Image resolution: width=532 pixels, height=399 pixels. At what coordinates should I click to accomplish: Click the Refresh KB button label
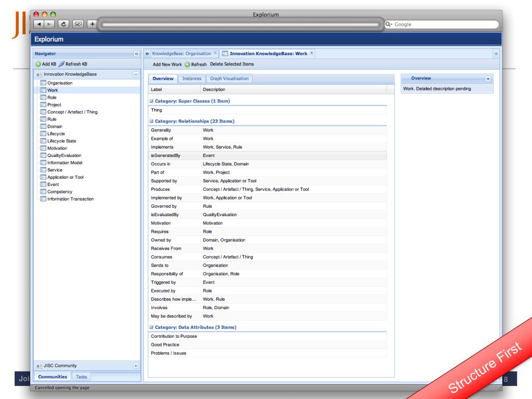[76, 64]
